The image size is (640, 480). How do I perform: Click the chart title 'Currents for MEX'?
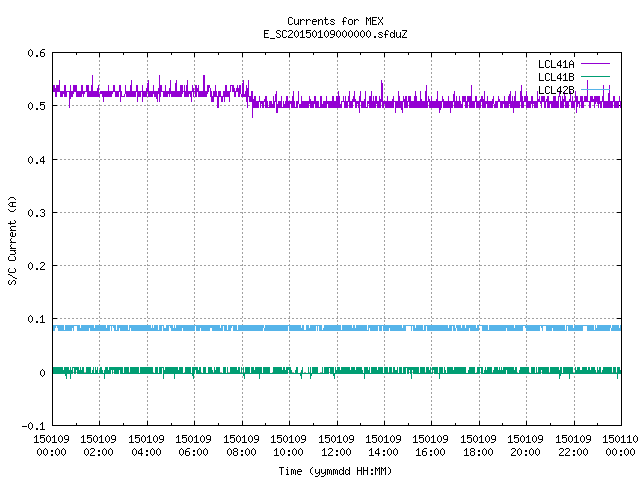[x=335, y=21]
